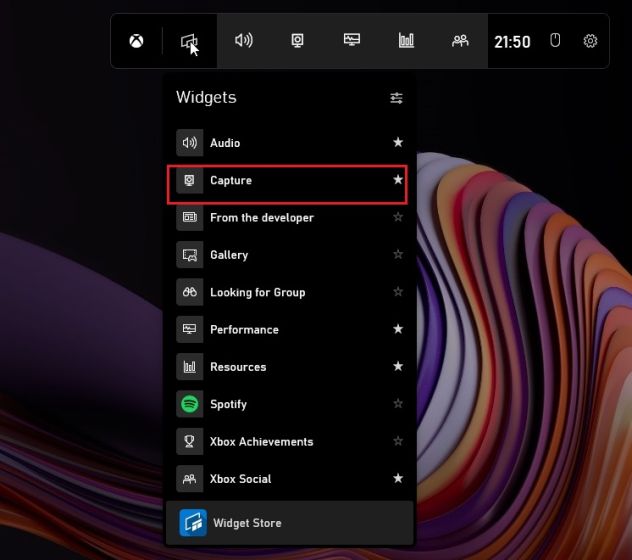632x560 pixels.
Task: Open the Widget Store
Action: point(290,523)
